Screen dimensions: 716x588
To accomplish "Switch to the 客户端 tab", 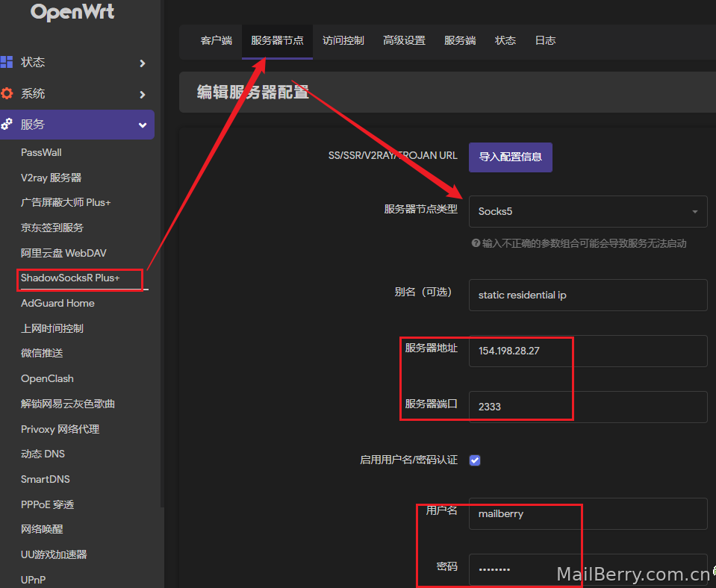I will (217, 40).
